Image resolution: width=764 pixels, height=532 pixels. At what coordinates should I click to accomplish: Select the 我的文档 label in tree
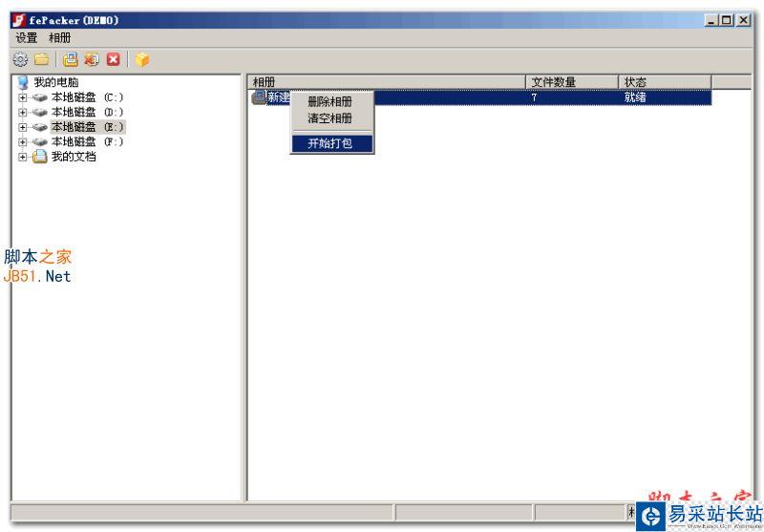(74, 157)
